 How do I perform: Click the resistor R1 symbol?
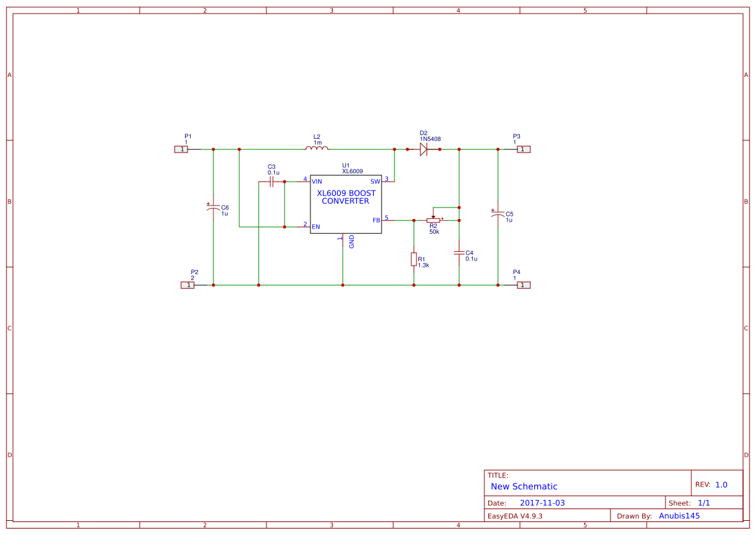point(414,259)
